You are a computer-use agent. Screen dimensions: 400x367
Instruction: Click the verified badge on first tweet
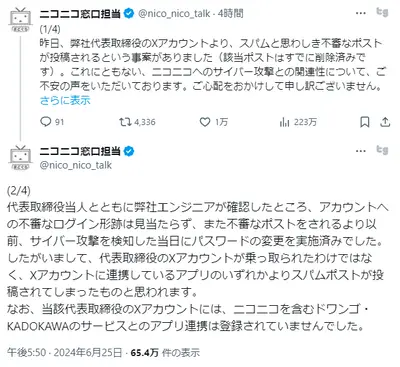pyautogui.click(x=129, y=14)
